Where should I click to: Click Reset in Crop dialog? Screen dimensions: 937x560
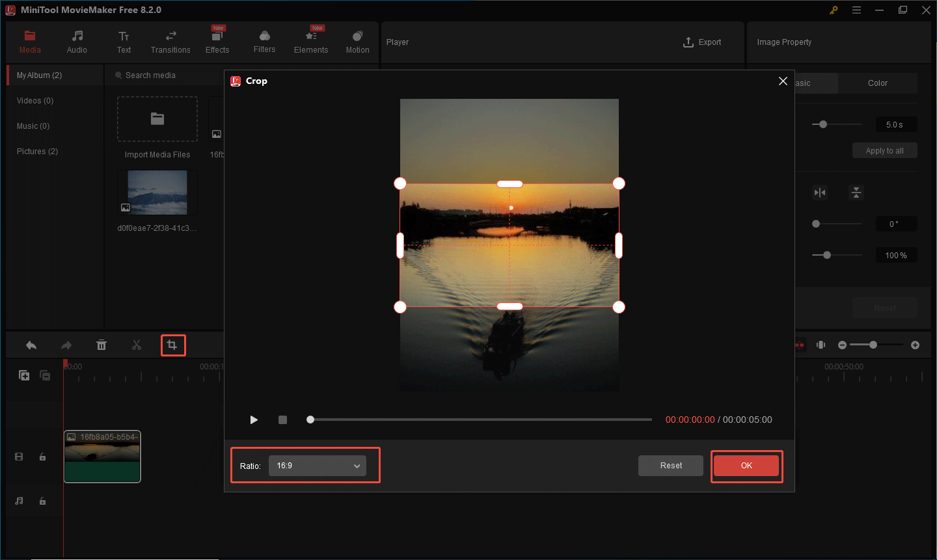coord(671,466)
